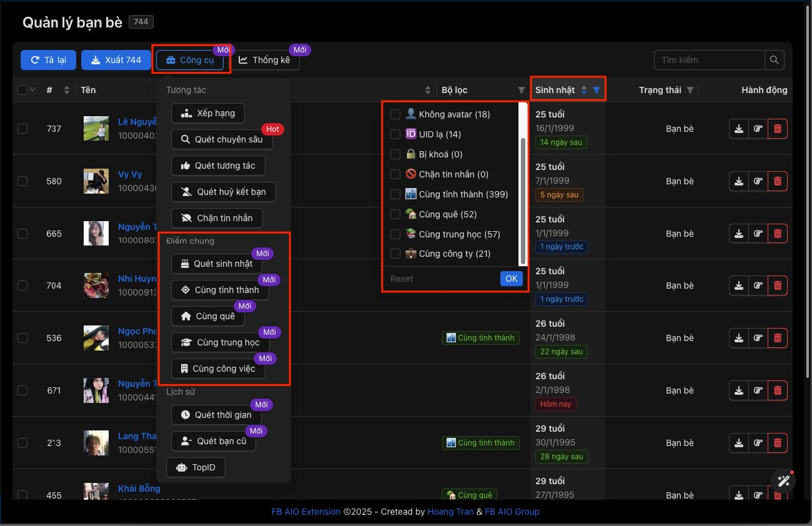Viewport: 812px width, 526px height.
Task: Open the Thống kê button
Action: pyautogui.click(x=265, y=60)
